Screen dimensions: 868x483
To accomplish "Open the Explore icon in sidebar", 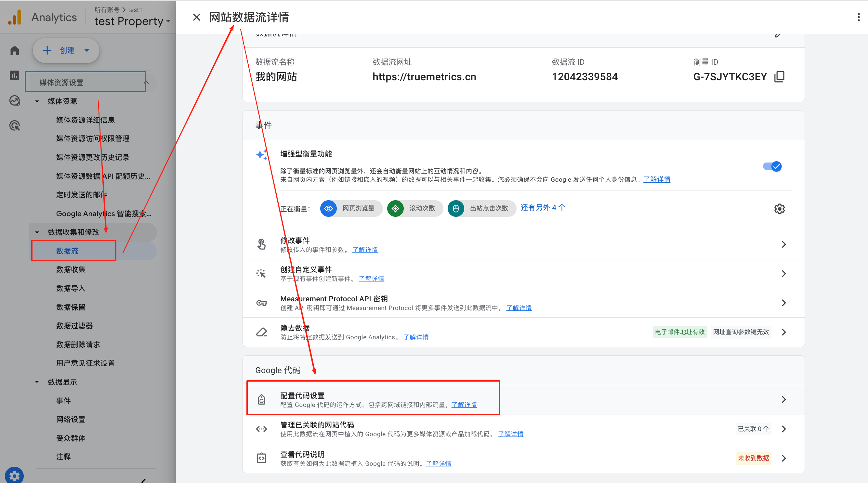I will tap(14, 100).
